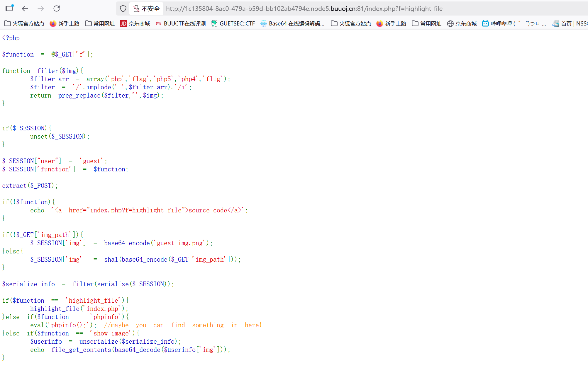Click the 'function filter($img){' line
This screenshot has width=588, height=387.
click(43, 71)
